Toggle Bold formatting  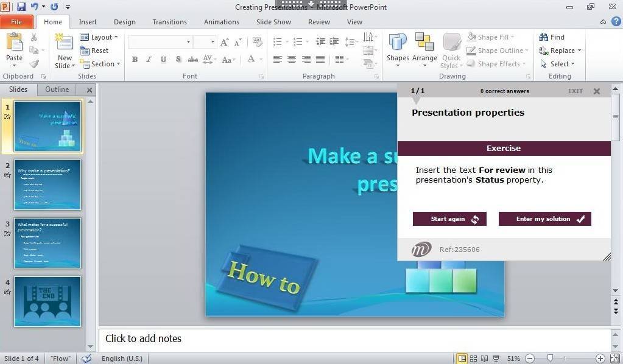[135, 60]
